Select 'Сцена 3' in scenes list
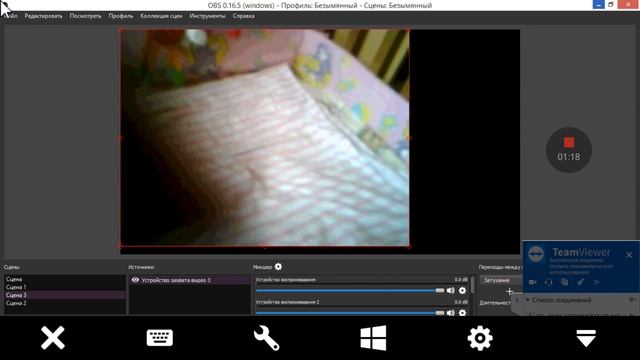This screenshot has height=360, width=640. (x=65, y=295)
